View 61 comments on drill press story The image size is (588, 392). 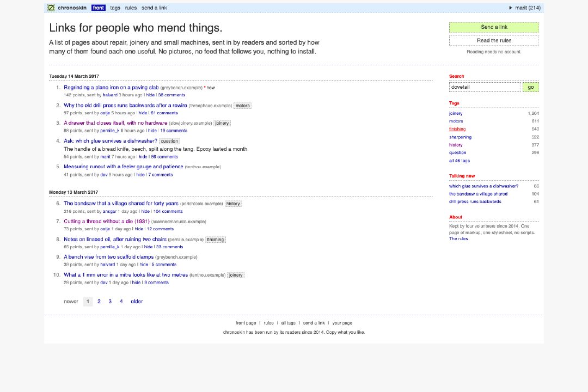(x=164, y=113)
